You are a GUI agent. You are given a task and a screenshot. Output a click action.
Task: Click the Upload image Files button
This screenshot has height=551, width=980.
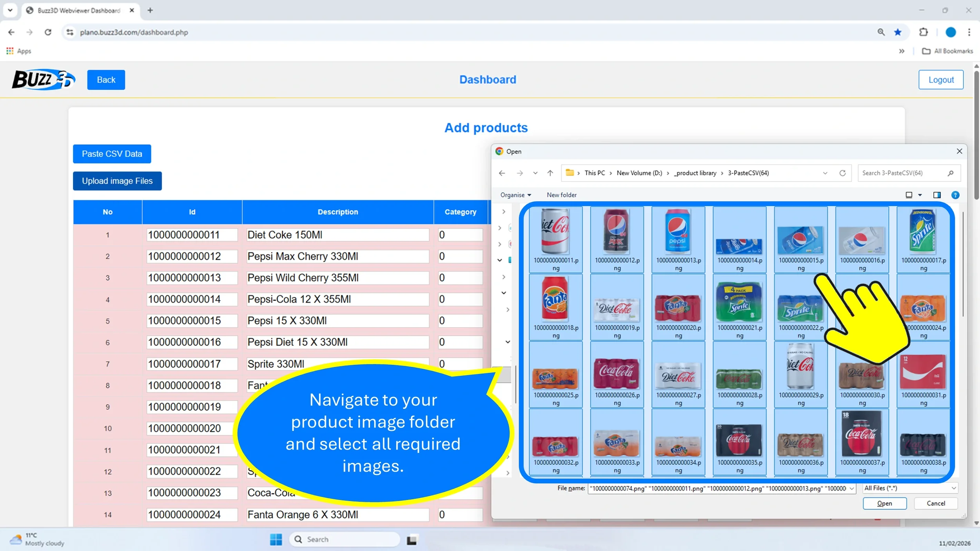[117, 181]
